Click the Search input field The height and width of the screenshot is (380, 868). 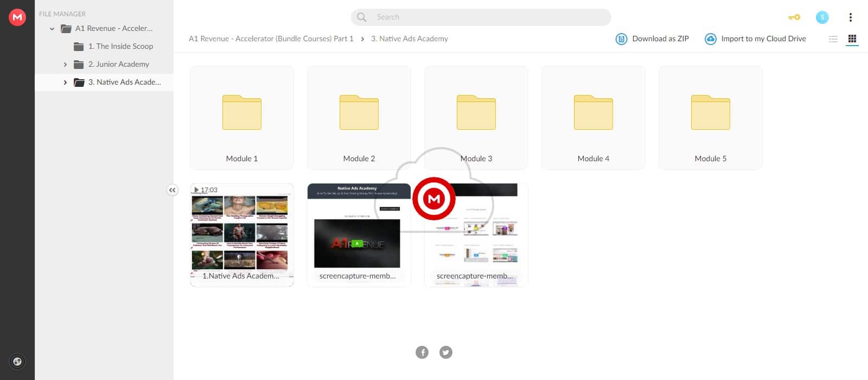coord(480,17)
